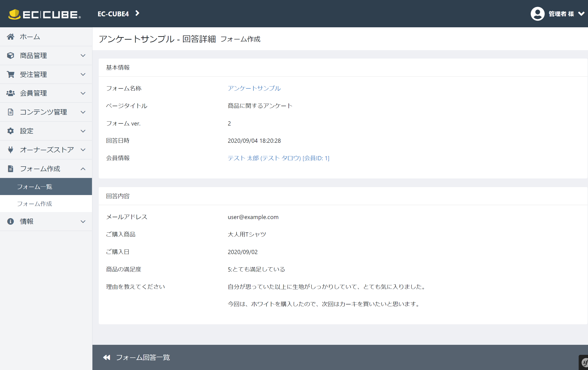
Task: Expand the 設定 chevron
Action: [x=83, y=131]
